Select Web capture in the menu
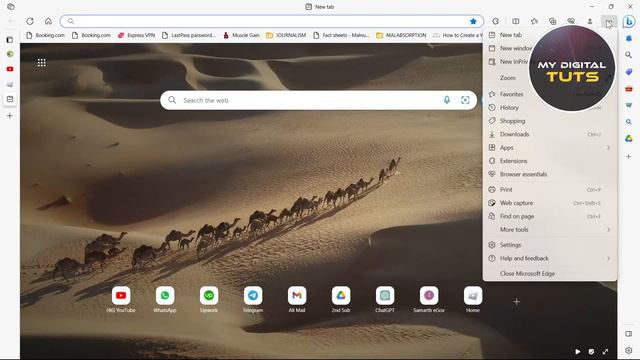 pos(550,203)
